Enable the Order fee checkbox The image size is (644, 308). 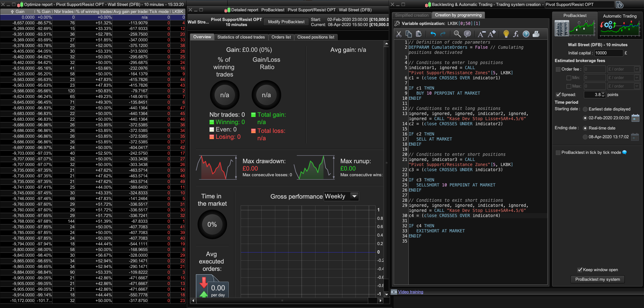point(558,69)
